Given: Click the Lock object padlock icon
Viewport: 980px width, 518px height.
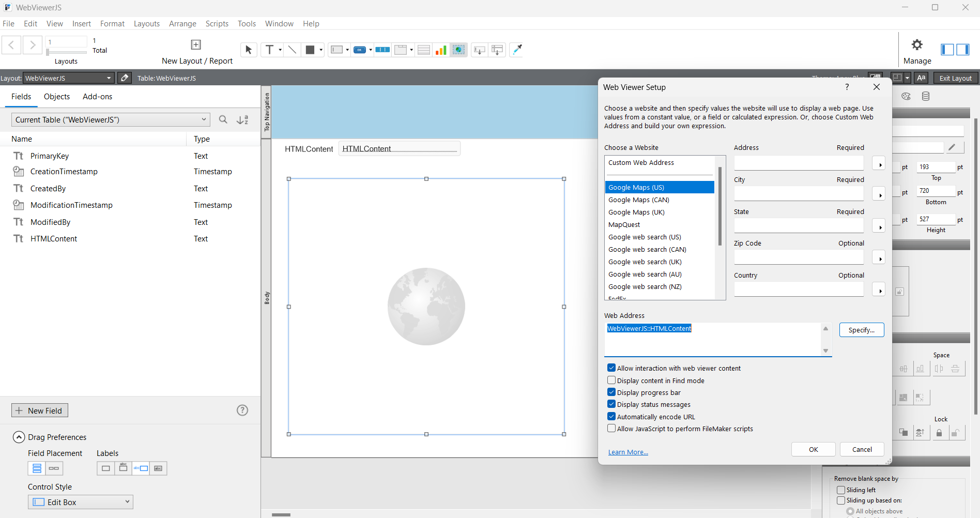Looking at the screenshot, I should click(939, 433).
